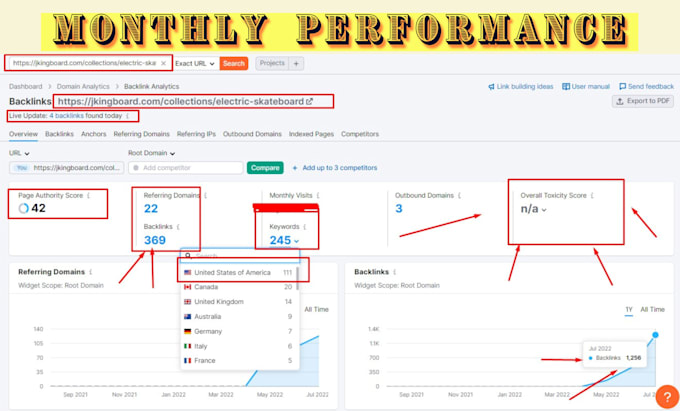Open the 4 backlinks found today link
Viewport: 680px width, 411px height.
(x=66, y=116)
